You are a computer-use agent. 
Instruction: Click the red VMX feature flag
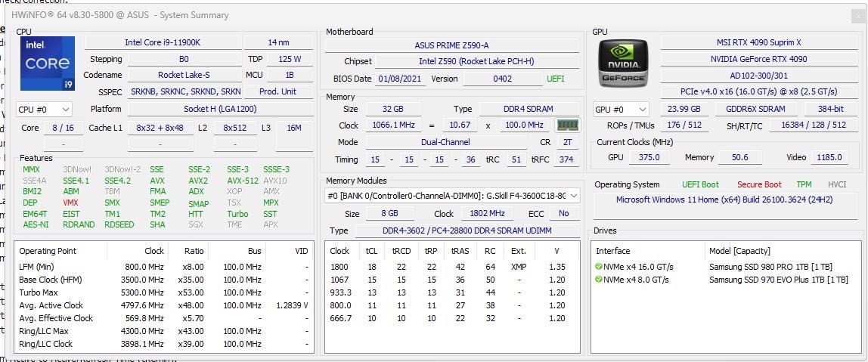tap(71, 203)
